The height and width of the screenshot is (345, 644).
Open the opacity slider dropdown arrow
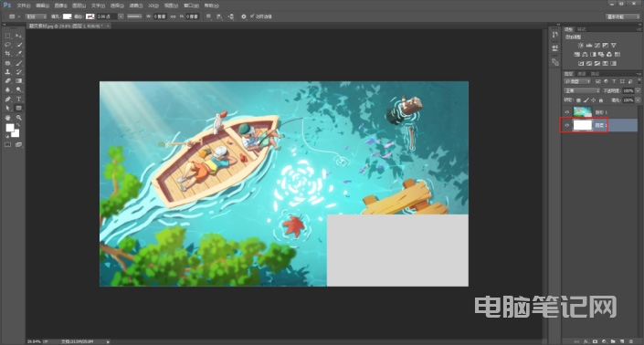click(638, 90)
